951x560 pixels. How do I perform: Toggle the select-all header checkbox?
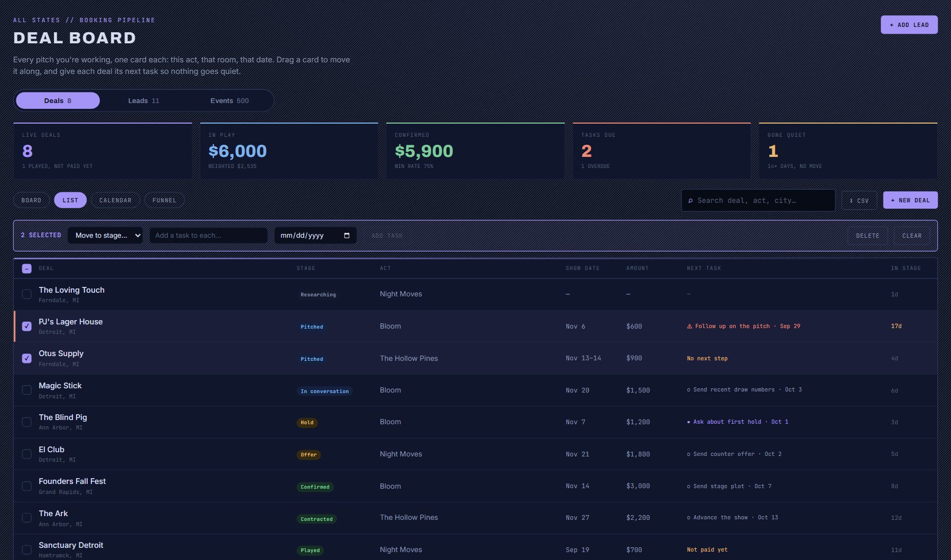27,268
